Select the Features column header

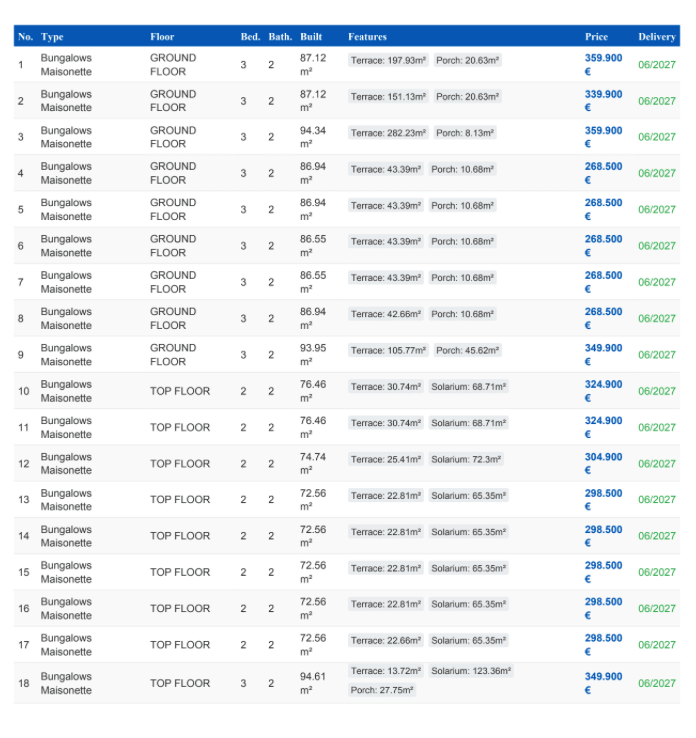coord(367,37)
